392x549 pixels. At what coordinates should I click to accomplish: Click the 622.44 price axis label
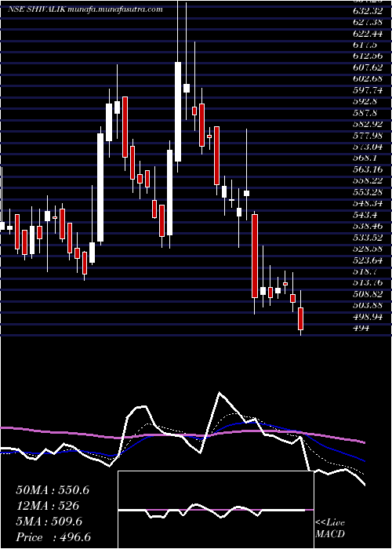tap(368, 34)
